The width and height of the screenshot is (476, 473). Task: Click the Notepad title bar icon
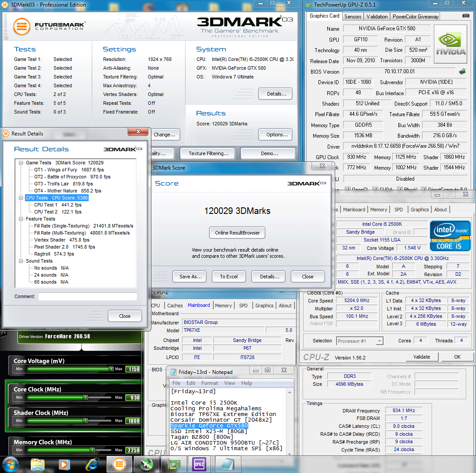pos(173,372)
